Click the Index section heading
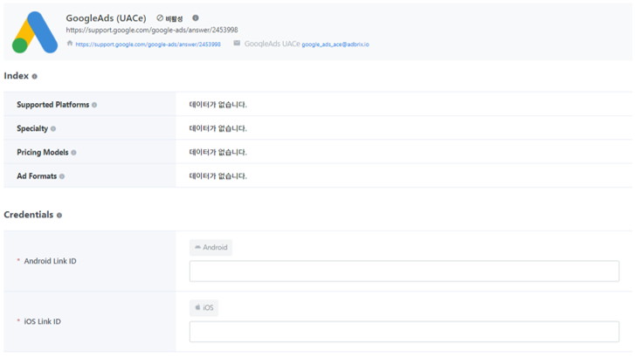Viewport: 635px width, 364px height. point(17,76)
